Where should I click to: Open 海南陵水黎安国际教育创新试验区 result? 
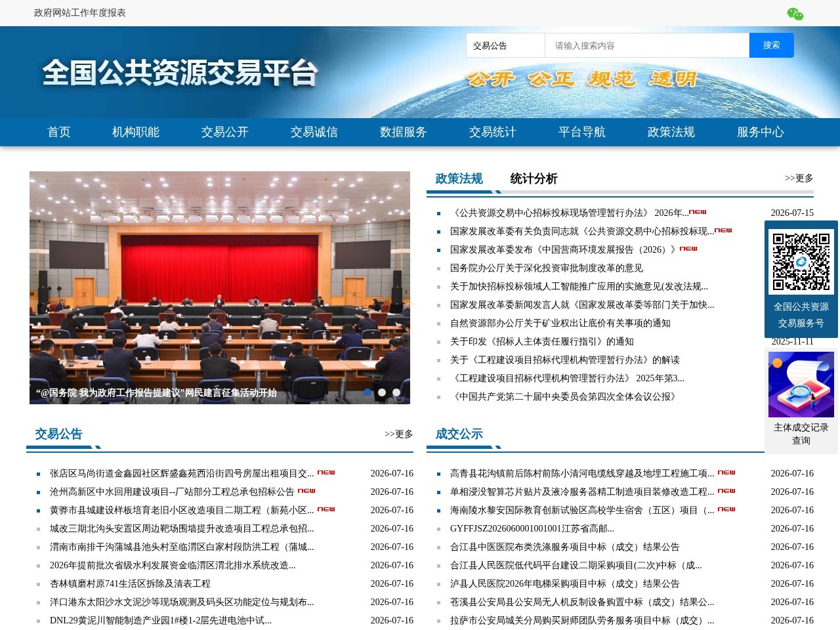coord(582,510)
